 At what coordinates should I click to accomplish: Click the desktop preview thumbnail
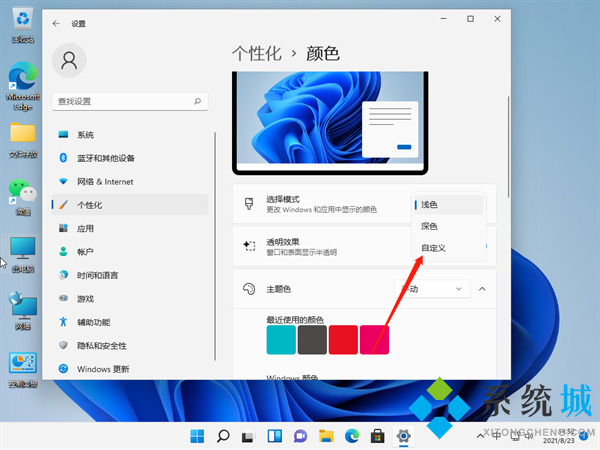[330, 123]
